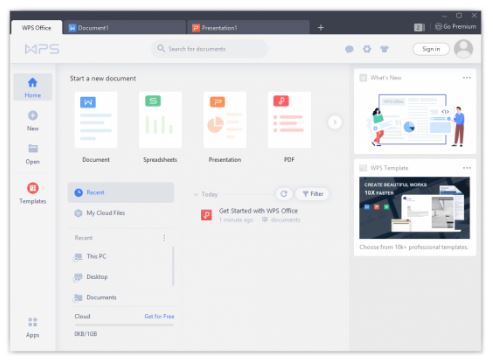
Task: Click the location list scrollbar
Action: click(x=173, y=266)
